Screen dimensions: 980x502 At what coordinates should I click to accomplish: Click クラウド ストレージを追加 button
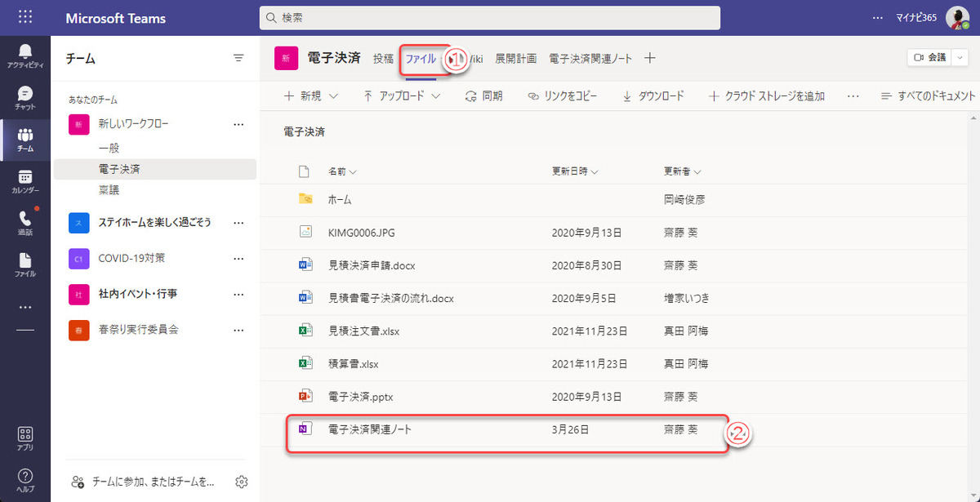point(766,96)
